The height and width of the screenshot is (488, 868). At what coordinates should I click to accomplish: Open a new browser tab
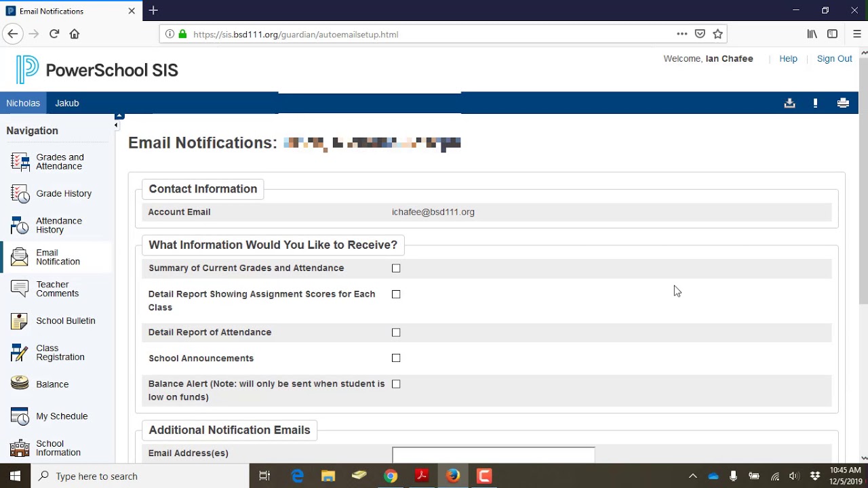153,10
